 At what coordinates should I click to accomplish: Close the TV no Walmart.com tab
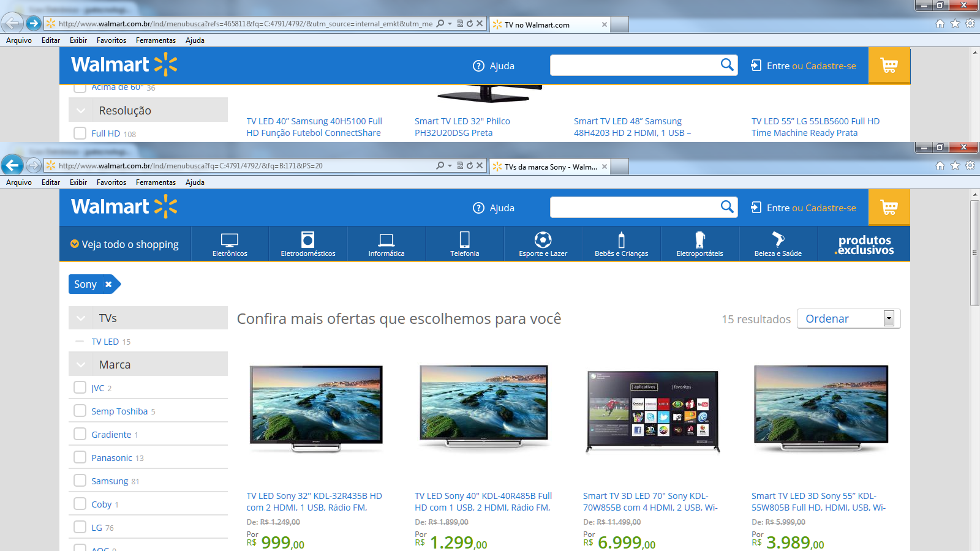click(605, 24)
